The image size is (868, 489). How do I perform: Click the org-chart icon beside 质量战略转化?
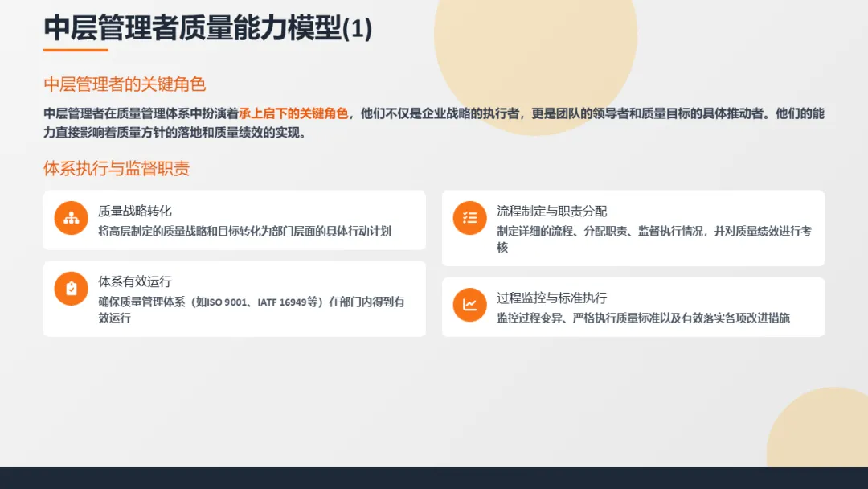tap(71, 218)
